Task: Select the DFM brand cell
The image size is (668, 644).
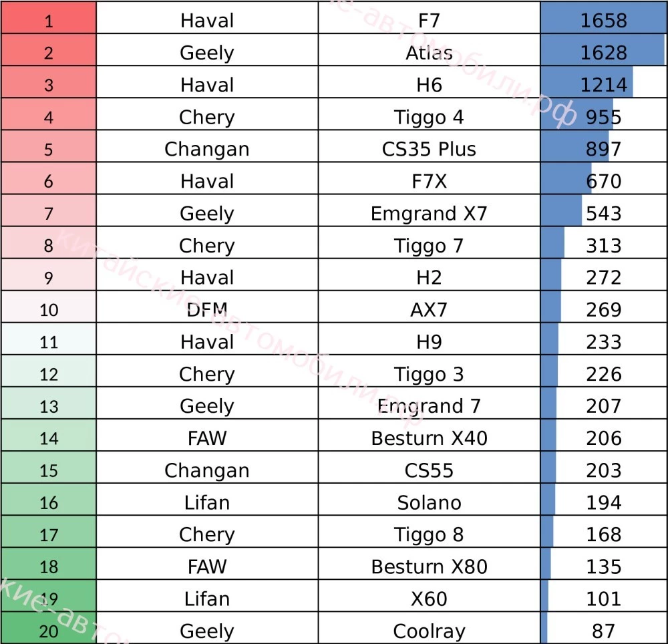Action: [x=207, y=309]
